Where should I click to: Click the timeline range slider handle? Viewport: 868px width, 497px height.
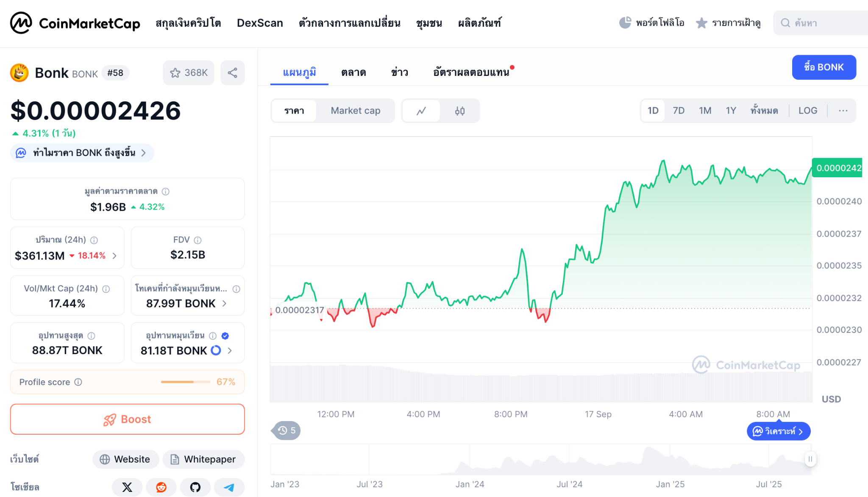[810, 459]
